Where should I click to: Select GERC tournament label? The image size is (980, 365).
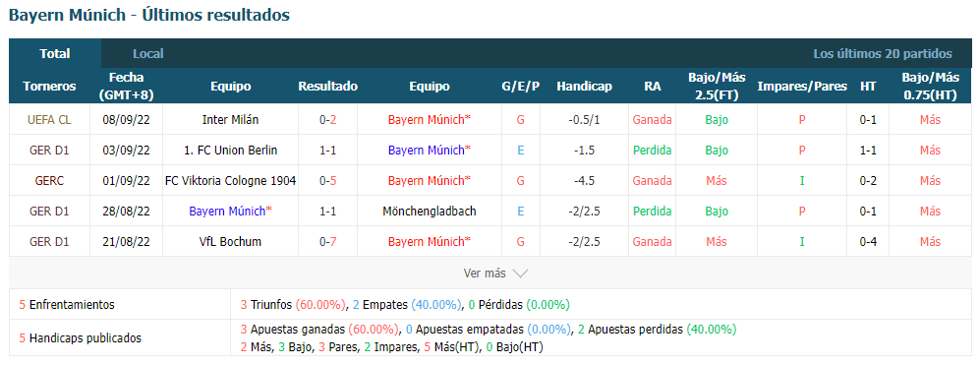[x=49, y=181]
